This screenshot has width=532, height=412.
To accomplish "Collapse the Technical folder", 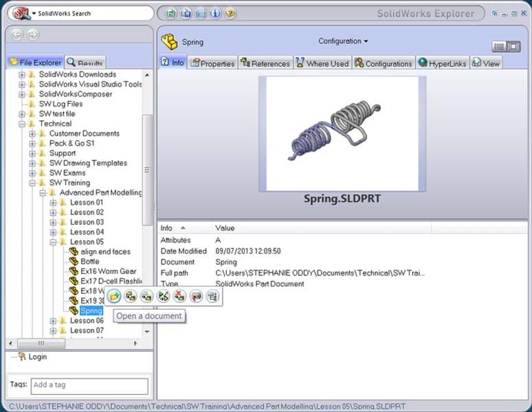I will point(22,124).
